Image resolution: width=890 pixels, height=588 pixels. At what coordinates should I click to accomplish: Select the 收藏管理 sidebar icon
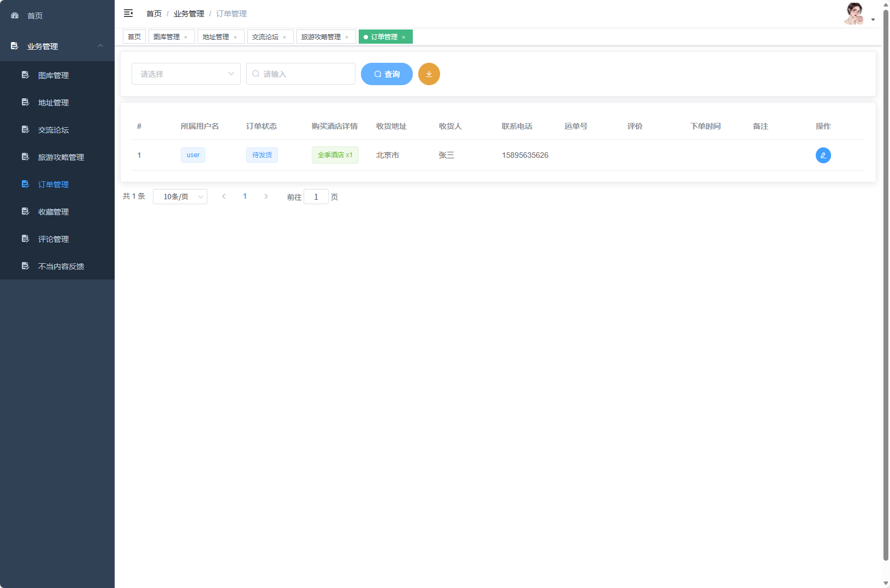25,211
